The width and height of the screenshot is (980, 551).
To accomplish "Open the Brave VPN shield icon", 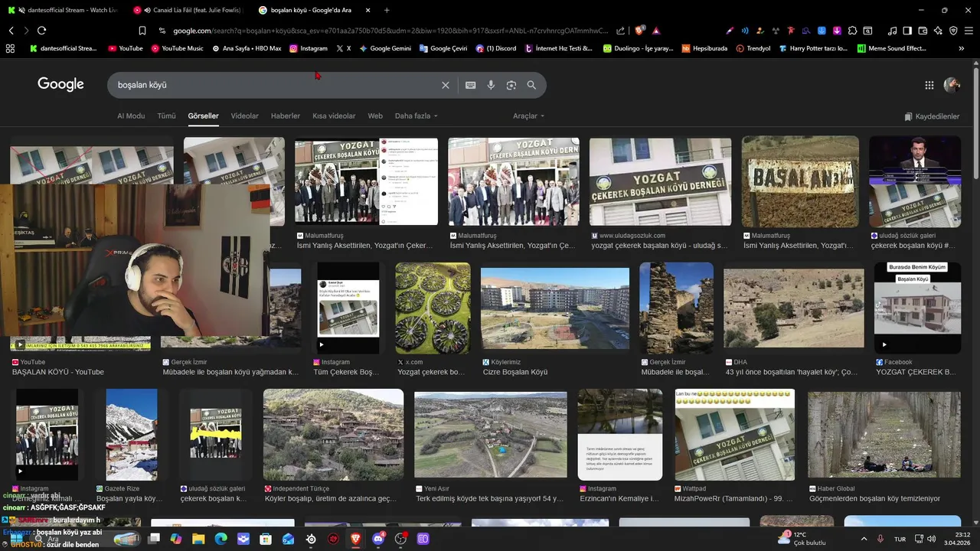I will tap(953, 31).
